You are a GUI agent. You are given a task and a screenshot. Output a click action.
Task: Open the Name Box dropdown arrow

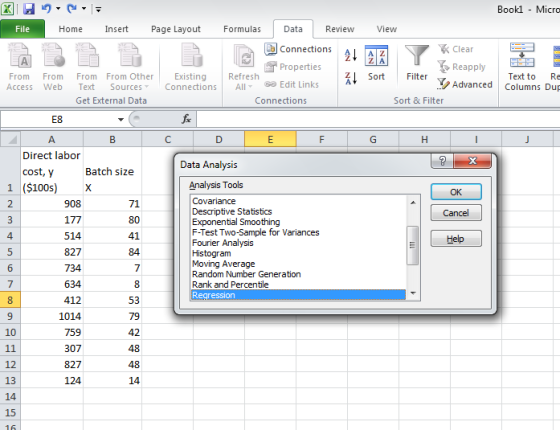click(121, 119)
